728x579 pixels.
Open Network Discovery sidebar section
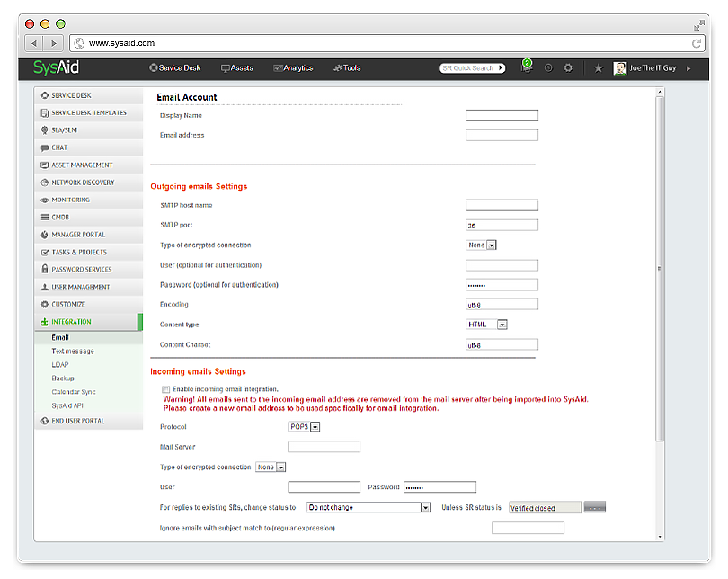click(x=89, y=183)
